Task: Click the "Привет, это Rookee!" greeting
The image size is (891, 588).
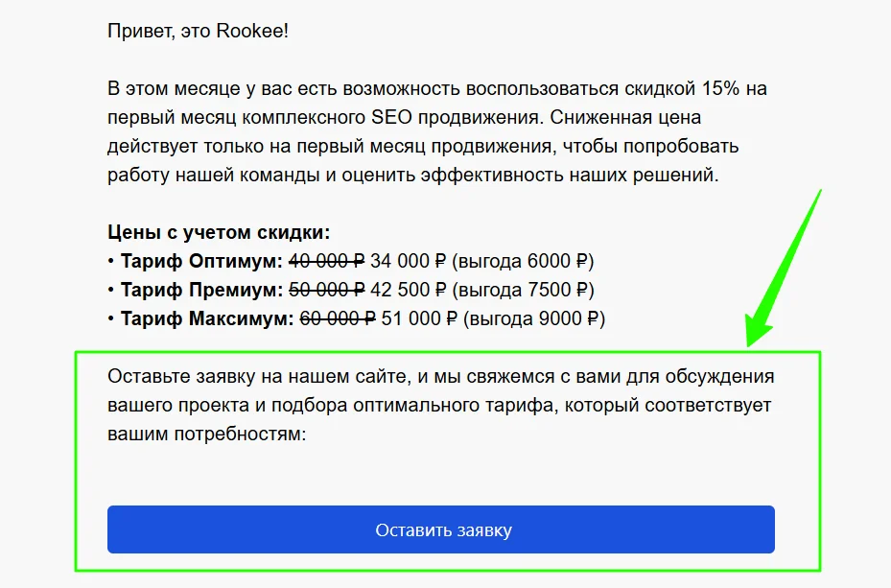Action: pos(199,31)
